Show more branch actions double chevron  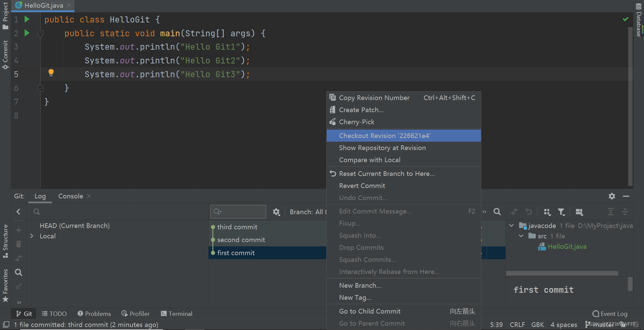[x=19, y=302]
